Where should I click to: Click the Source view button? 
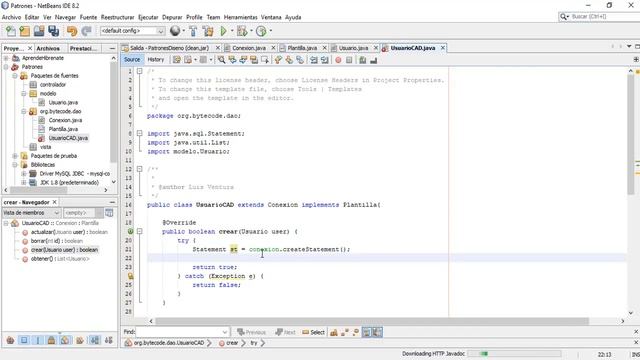pyautogui.click(x=132, y=60)
